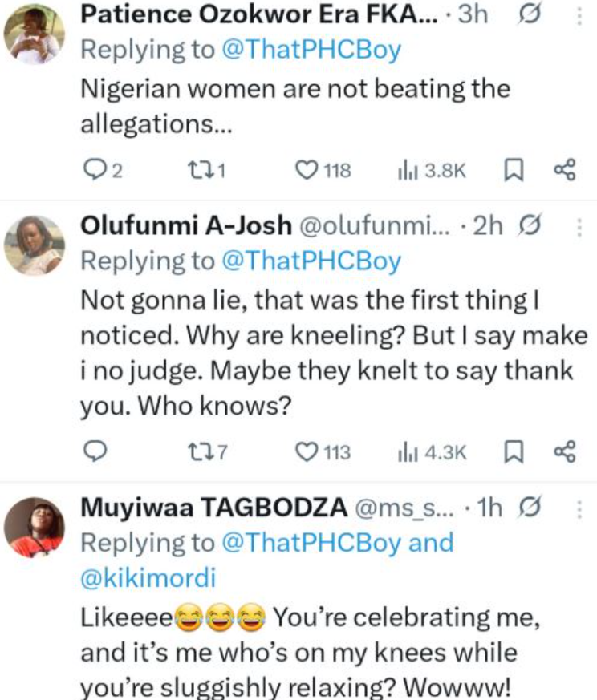Reply to Olufunmi A-Josh's tweet

(96, 452)
